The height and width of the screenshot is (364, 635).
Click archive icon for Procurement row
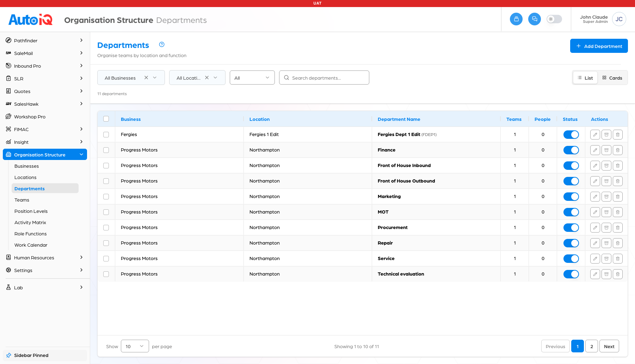pos(606,228)
